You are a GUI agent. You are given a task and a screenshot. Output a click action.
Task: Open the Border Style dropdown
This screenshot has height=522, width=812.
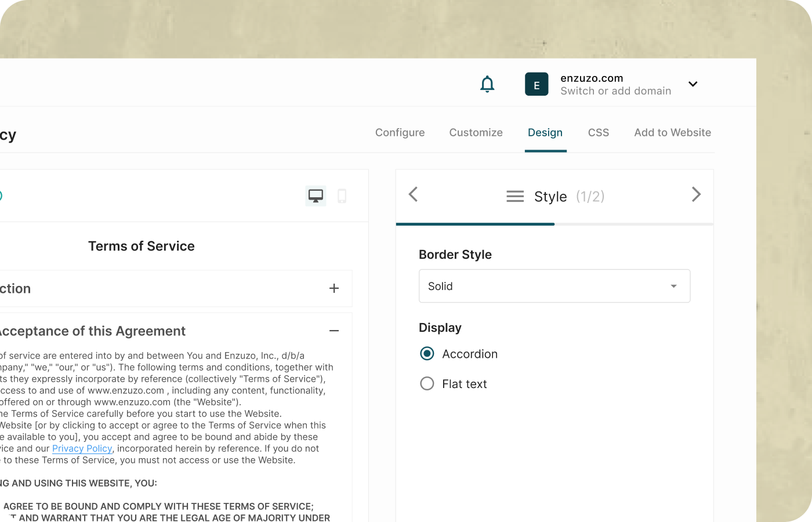pos(554,286)
